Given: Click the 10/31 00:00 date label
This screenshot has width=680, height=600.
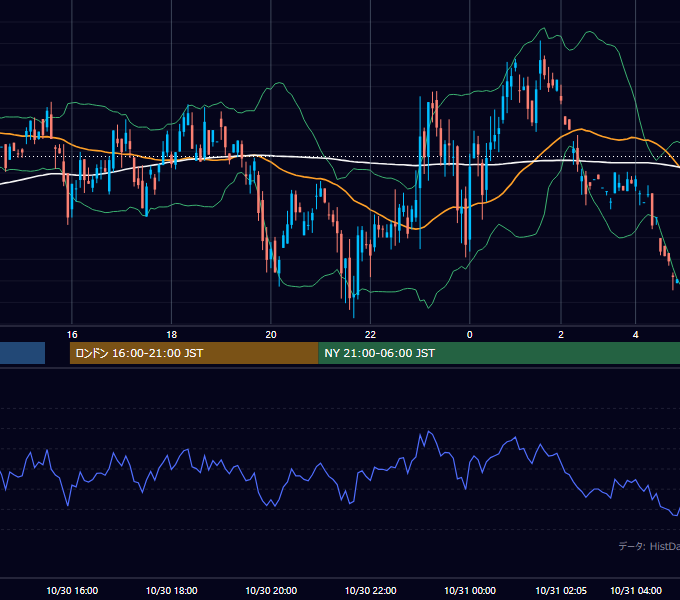Looking at the screenshot, I should pos(470,590).
